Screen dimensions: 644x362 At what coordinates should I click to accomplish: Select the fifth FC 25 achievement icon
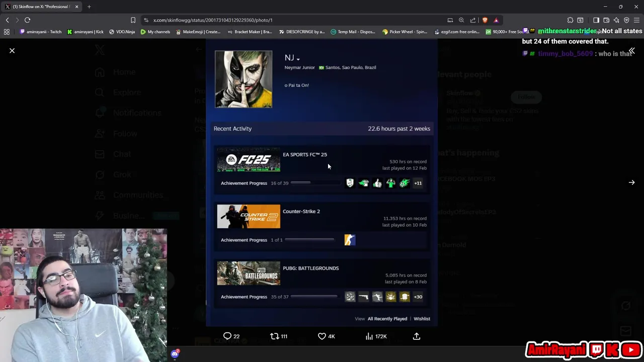click(x=405, y=183)
